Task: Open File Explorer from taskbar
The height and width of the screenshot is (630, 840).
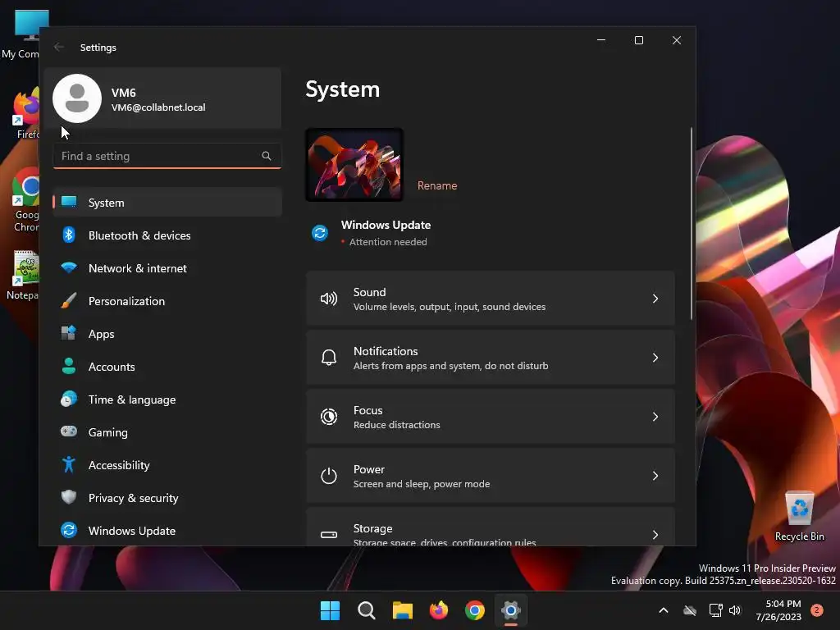Action: 402,610
